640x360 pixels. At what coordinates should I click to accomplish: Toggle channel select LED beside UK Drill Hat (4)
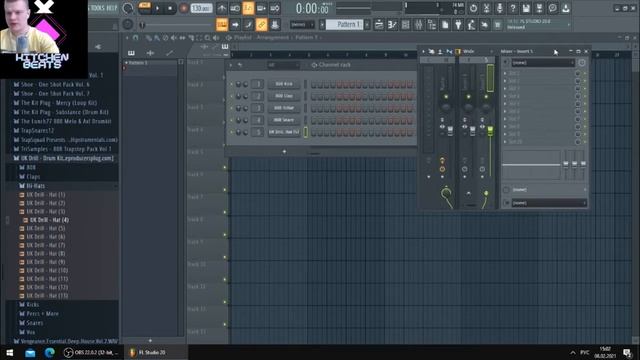305,132
